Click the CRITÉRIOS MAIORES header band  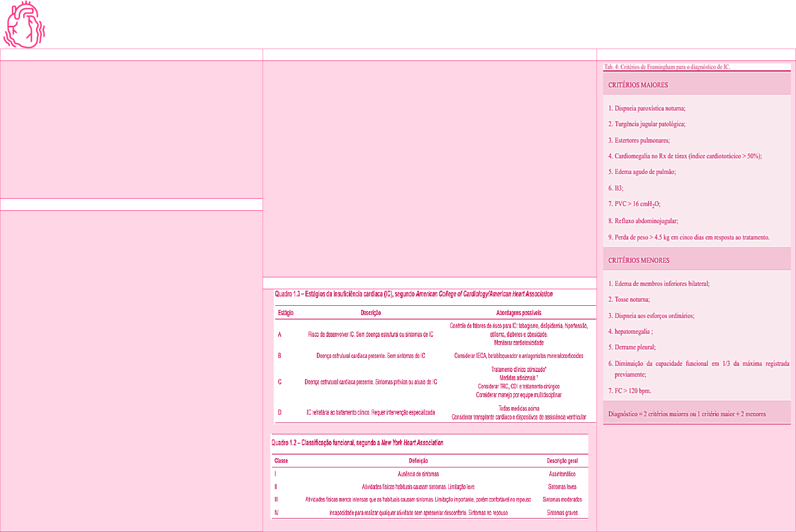(x=696, y=85)
